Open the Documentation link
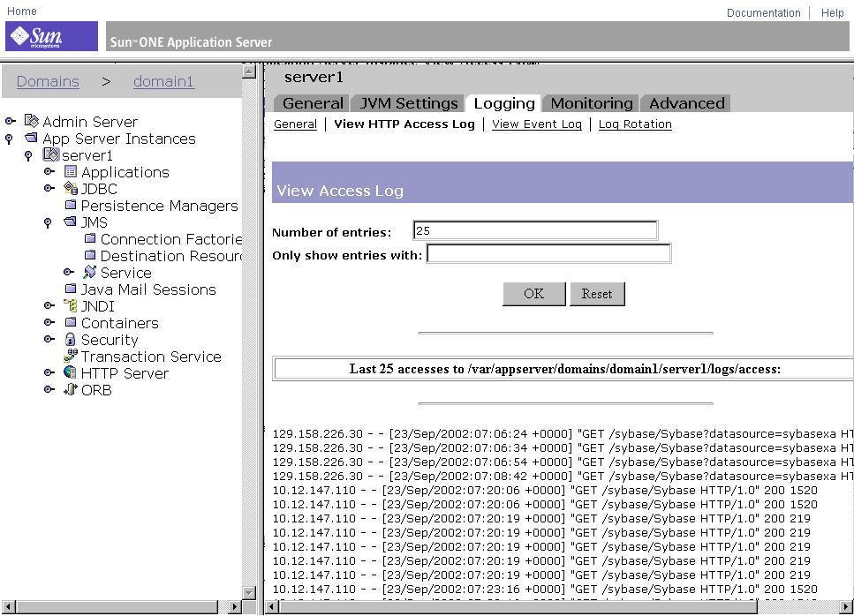 click(764, 12)
